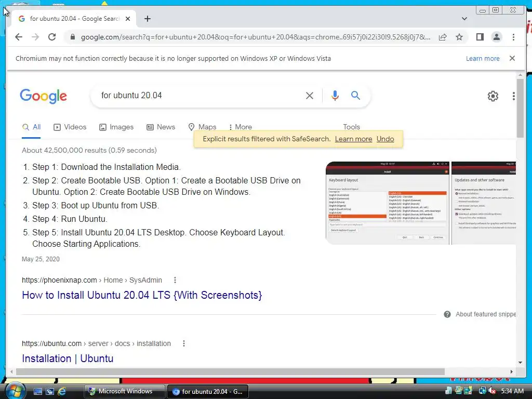Open Installation | Ubuntu result link

click(x=68, y=358)
